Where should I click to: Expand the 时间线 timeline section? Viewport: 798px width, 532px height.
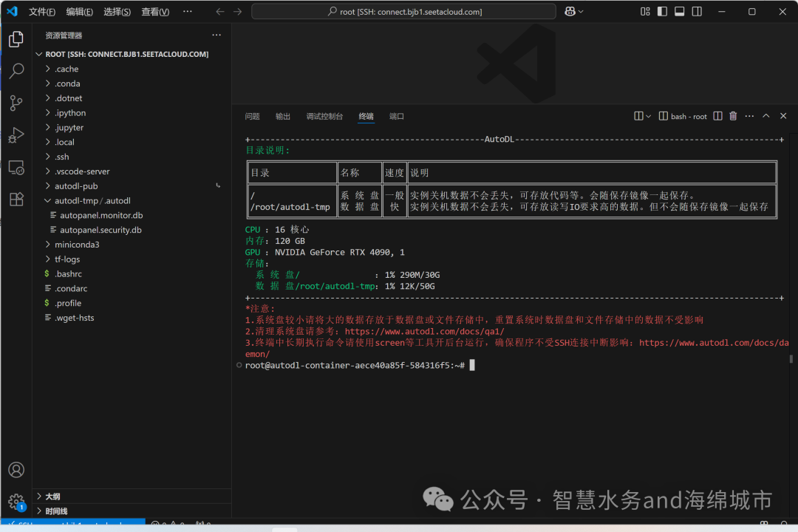coord(132,511)
